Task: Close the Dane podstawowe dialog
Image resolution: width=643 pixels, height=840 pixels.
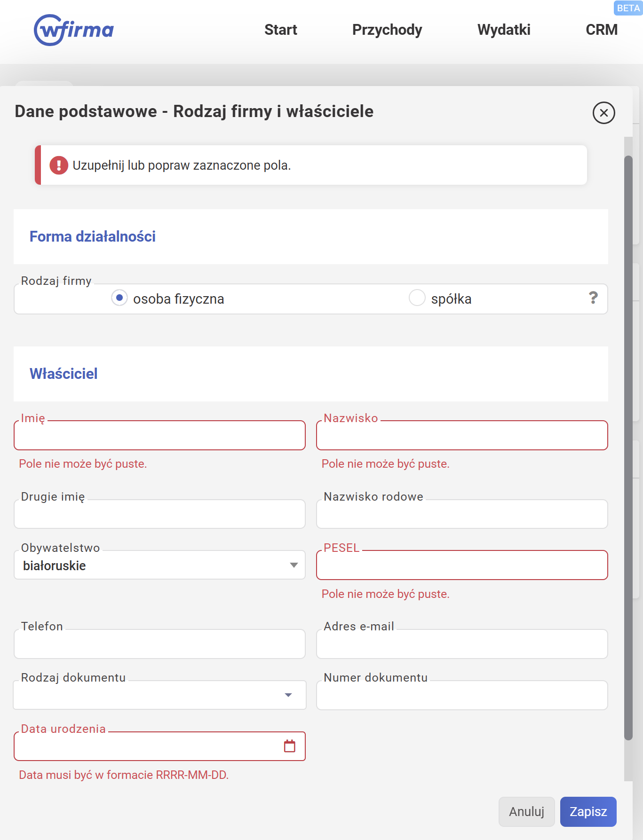Action: [603, 113]
